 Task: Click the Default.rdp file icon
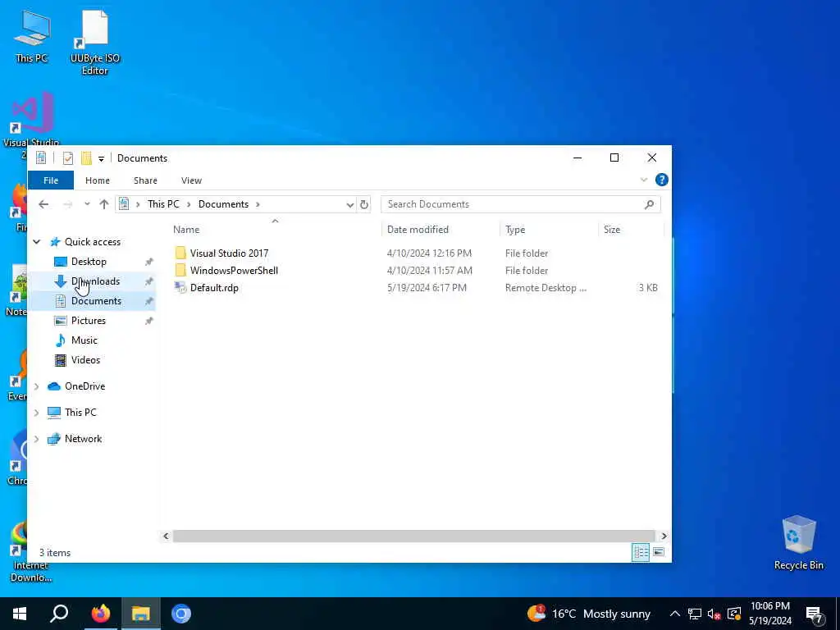[180, 288]
